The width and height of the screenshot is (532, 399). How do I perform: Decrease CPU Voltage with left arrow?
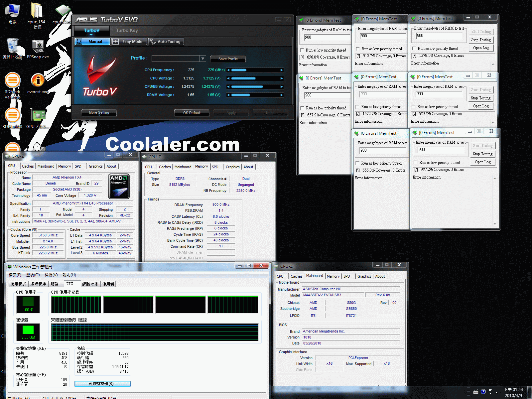(228, 78)
